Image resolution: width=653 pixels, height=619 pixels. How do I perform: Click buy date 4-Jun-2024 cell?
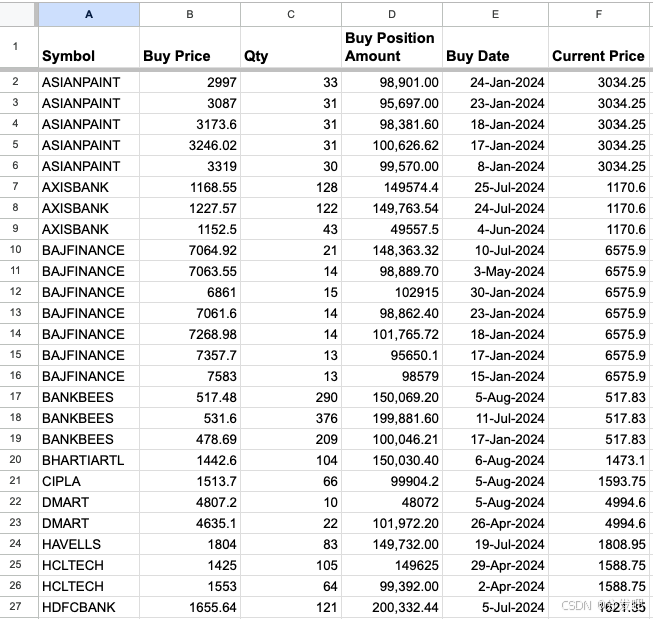[495, 229]
